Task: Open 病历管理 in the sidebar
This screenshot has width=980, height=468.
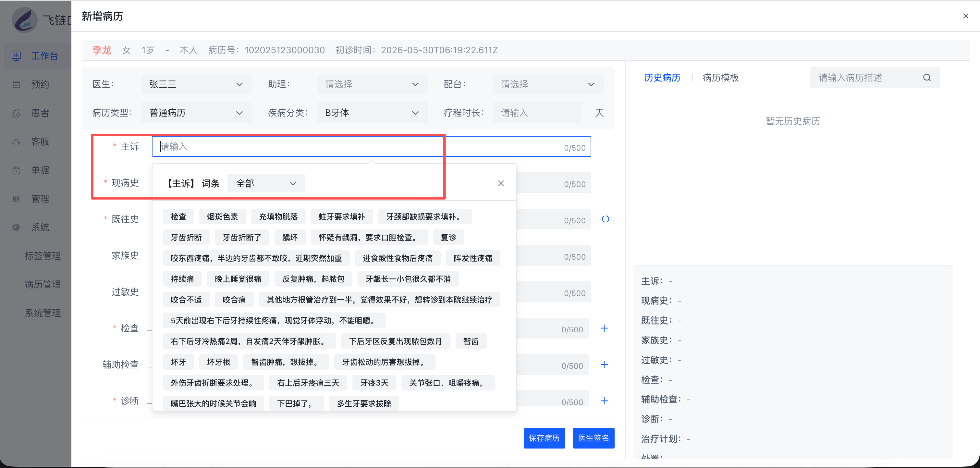Action: 43,284
